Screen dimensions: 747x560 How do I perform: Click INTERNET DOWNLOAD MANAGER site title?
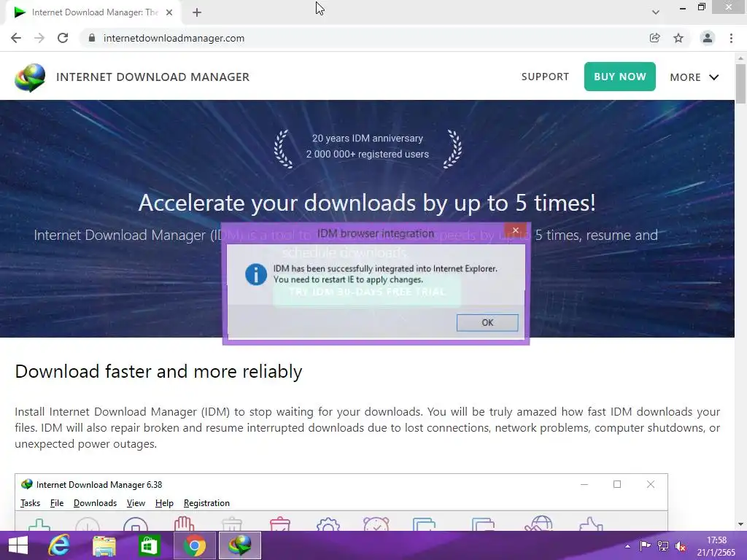coord(153,77)
